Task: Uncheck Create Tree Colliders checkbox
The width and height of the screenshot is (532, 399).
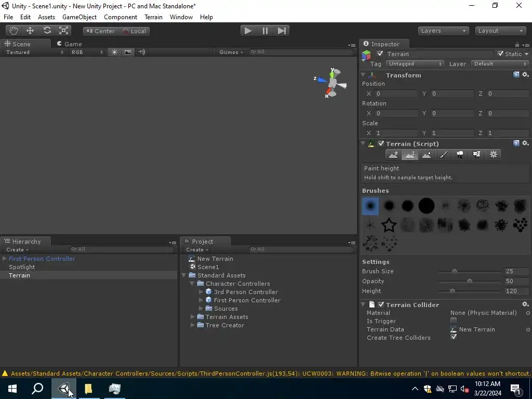Action: pyautogui.click(x=453, y=337)
